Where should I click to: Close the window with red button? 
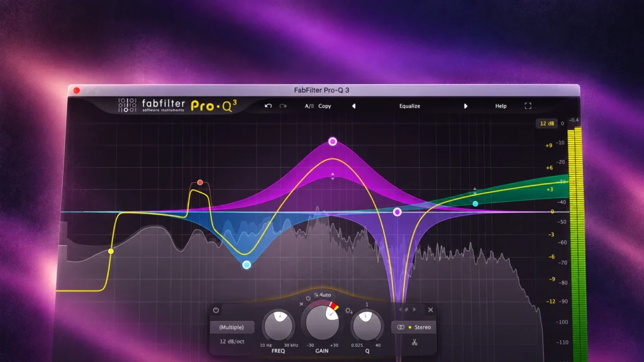tap(76, 90)
